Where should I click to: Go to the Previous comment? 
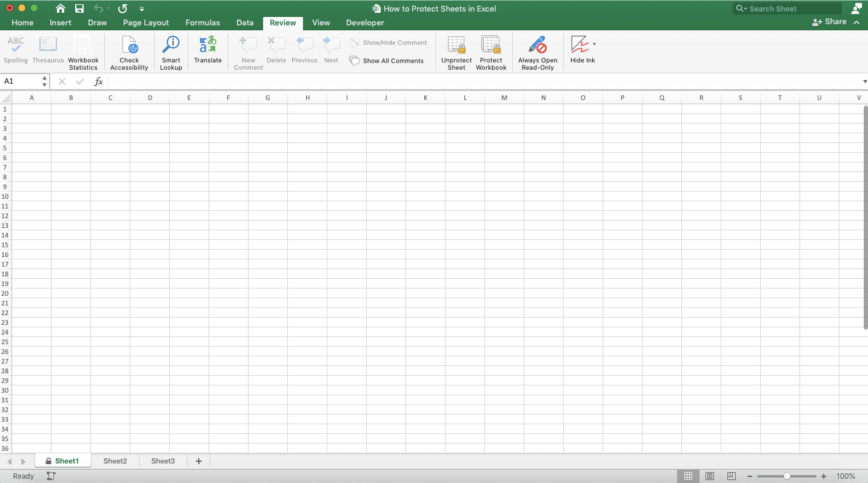coord(304,50)
